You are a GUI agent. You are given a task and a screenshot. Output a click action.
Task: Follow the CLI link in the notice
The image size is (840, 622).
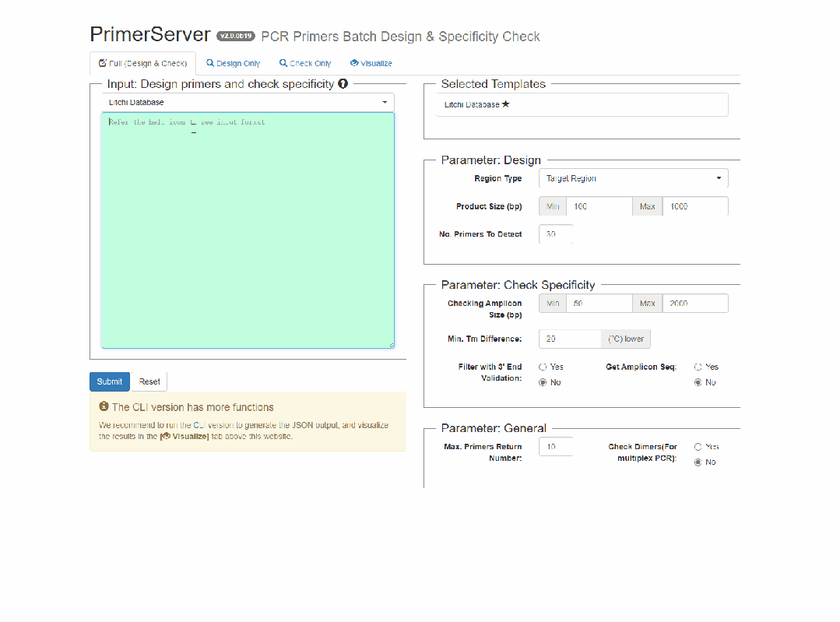coord(199,425)
